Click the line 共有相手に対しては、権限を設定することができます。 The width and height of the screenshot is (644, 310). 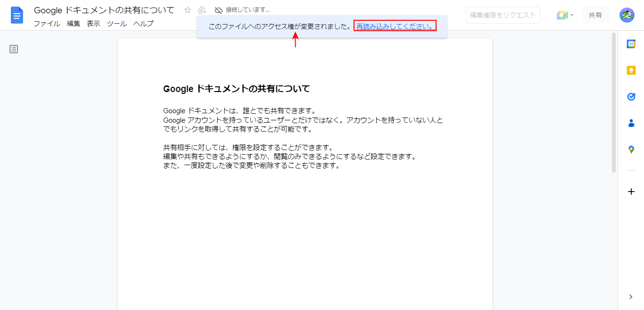coord(248,147)
